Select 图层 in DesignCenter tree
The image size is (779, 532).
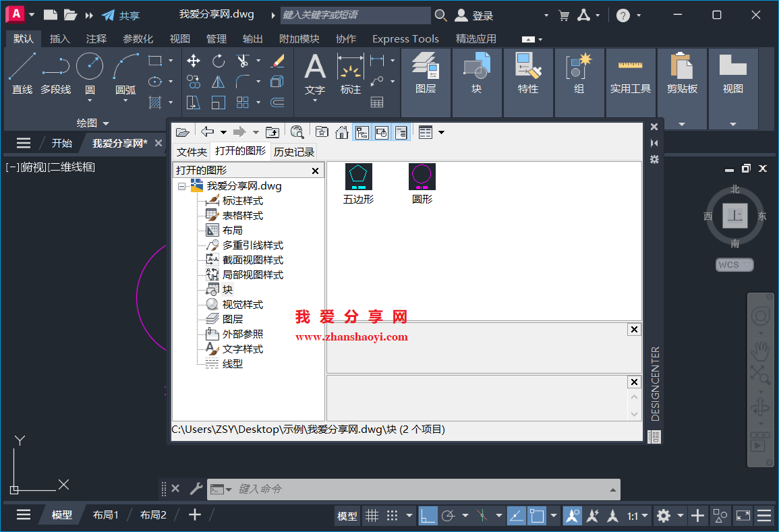(233, 319)
